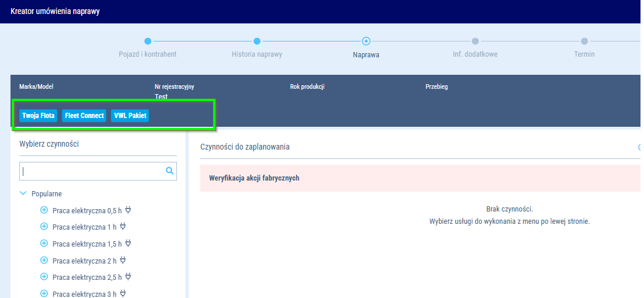Select the Naprawa step circle
The image size is (644, 298).
pos(366,41)
